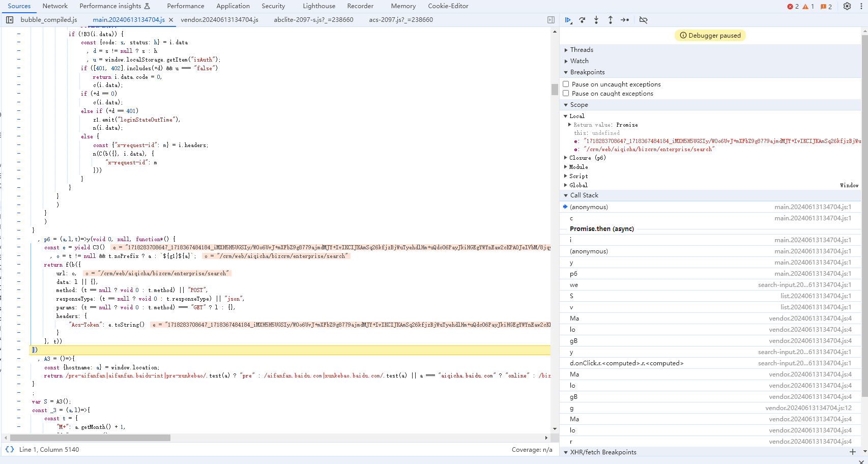Click the red errors count badge

tap(793, 7)
